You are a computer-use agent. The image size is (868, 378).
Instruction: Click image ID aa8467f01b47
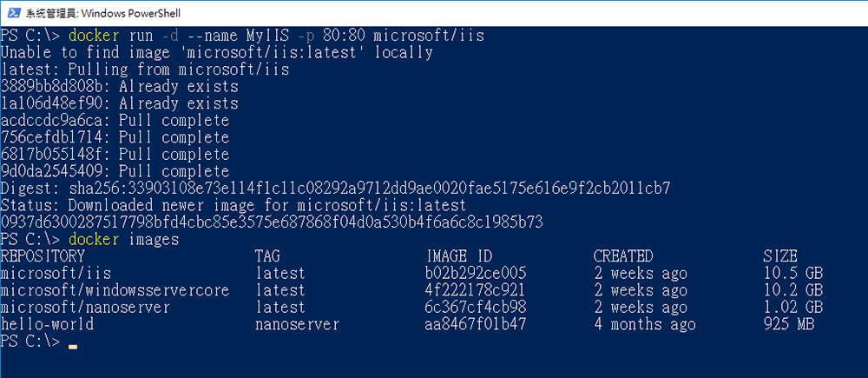point(476,324)
